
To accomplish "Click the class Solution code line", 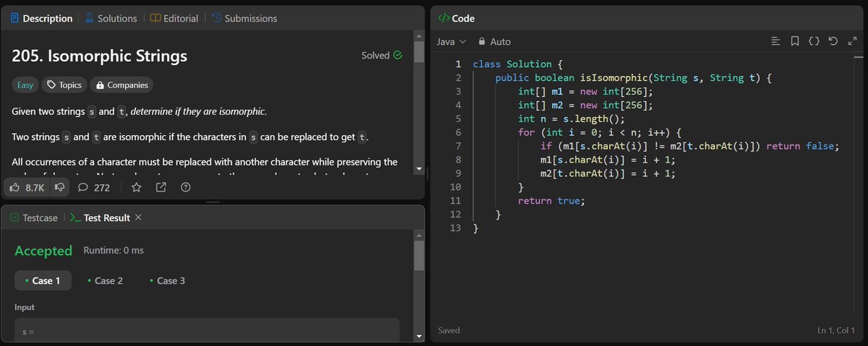I will point(518,64).
